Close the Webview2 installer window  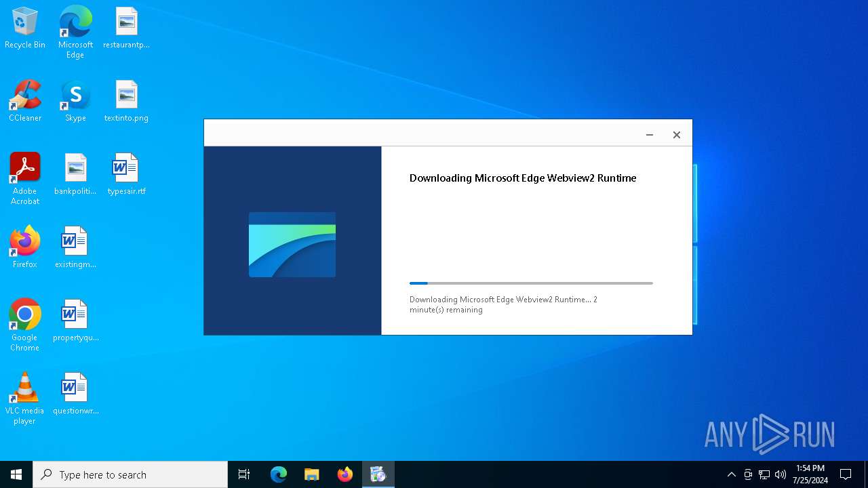click(x=677, y=135)
